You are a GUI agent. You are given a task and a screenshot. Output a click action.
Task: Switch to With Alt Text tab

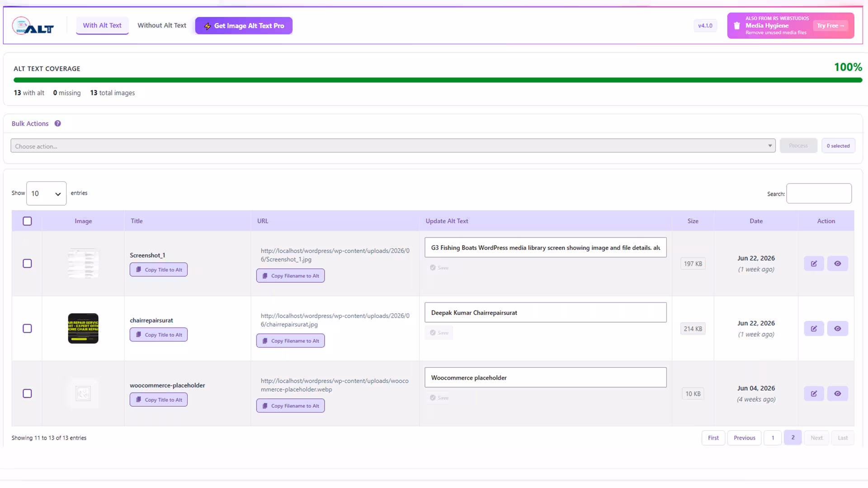click(x=102, y=25)
